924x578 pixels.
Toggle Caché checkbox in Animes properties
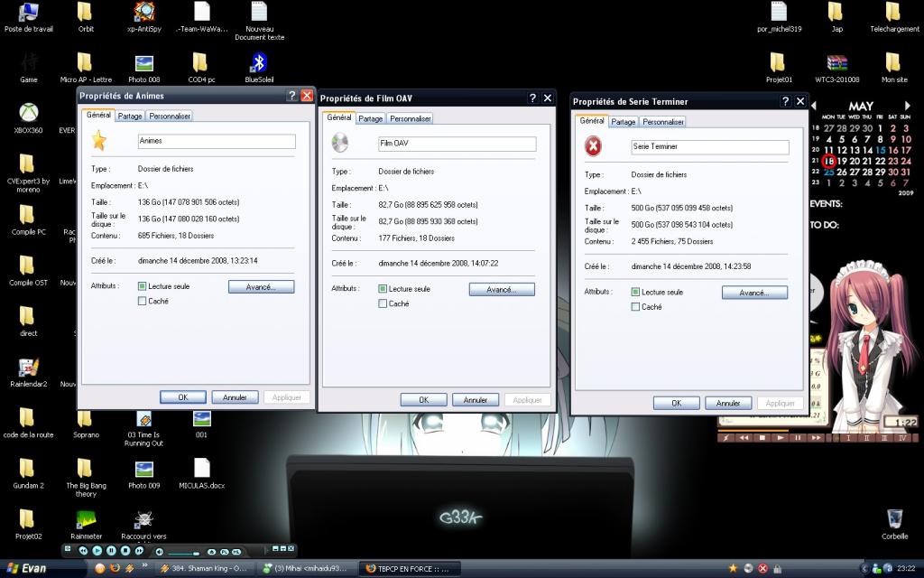(x=142, y=301)
